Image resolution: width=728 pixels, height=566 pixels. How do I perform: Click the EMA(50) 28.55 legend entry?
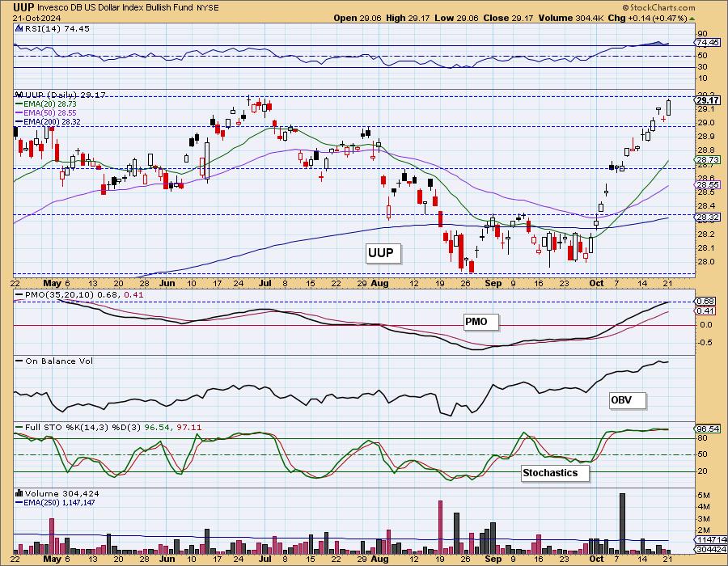coord(46,112)
